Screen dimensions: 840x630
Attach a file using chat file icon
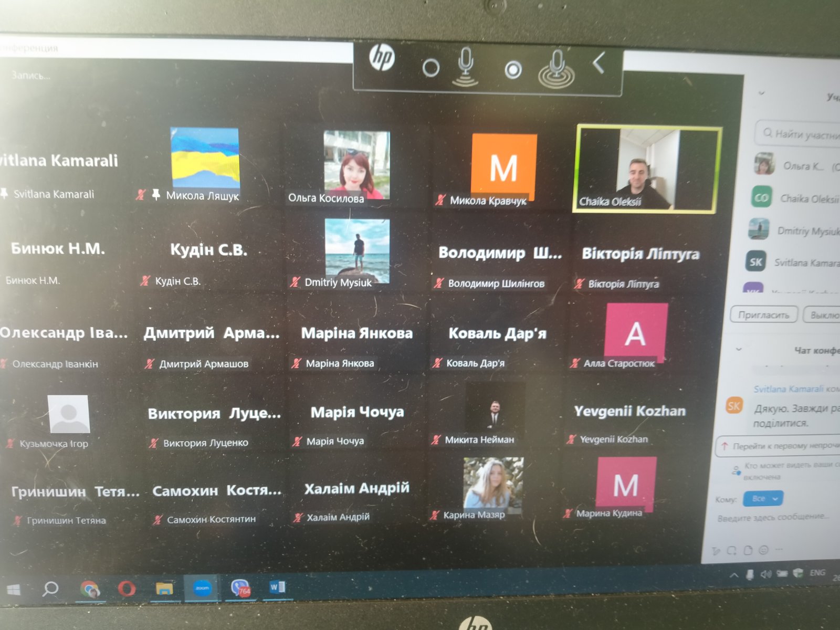(748, 550)
